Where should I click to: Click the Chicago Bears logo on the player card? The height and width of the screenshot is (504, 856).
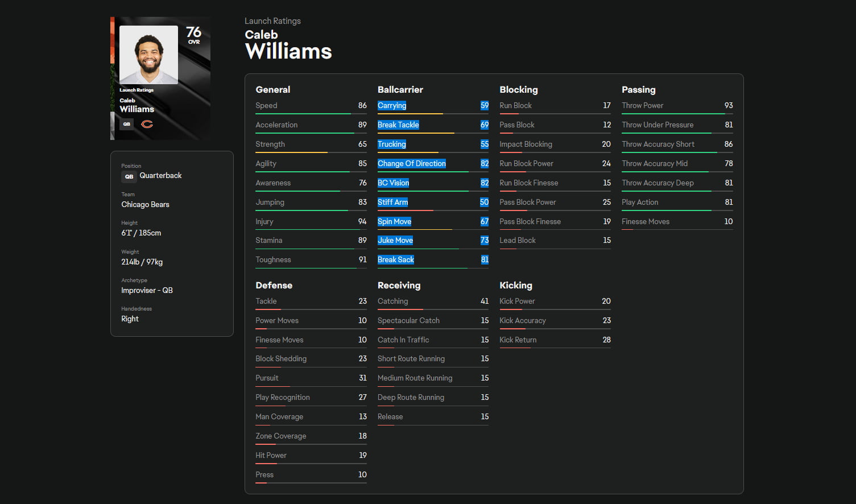pyautogui.click(x=147, y=125)
